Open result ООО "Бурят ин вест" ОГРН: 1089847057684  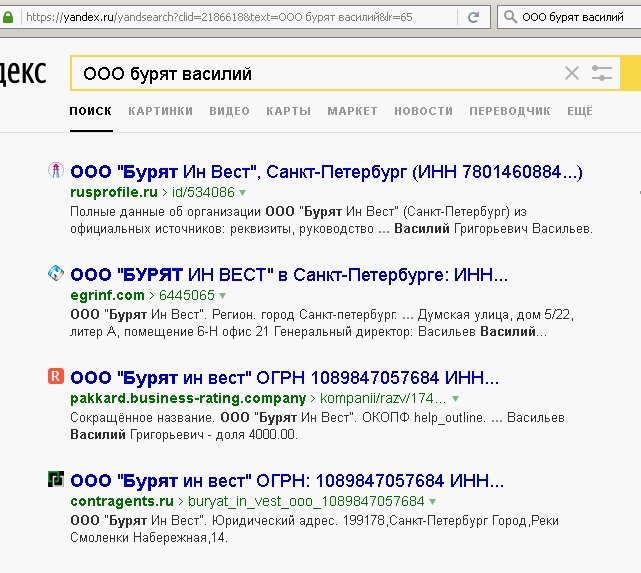click(x=287, y=481)
